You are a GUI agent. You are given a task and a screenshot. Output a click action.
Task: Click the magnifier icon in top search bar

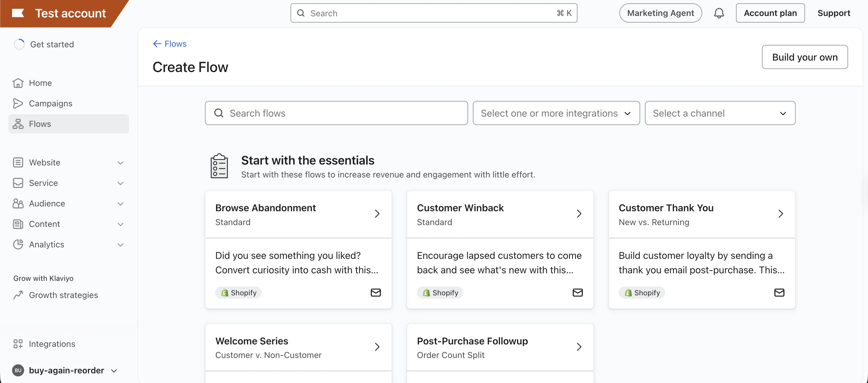301,13
